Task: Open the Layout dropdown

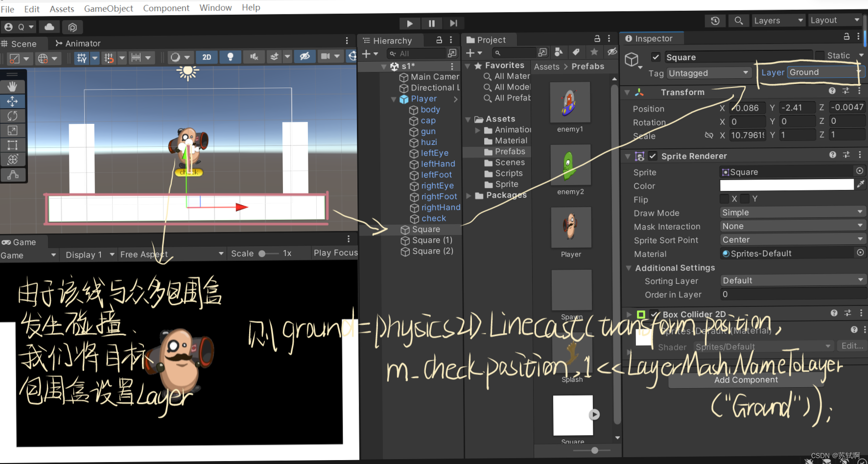Action: point(835,20)
